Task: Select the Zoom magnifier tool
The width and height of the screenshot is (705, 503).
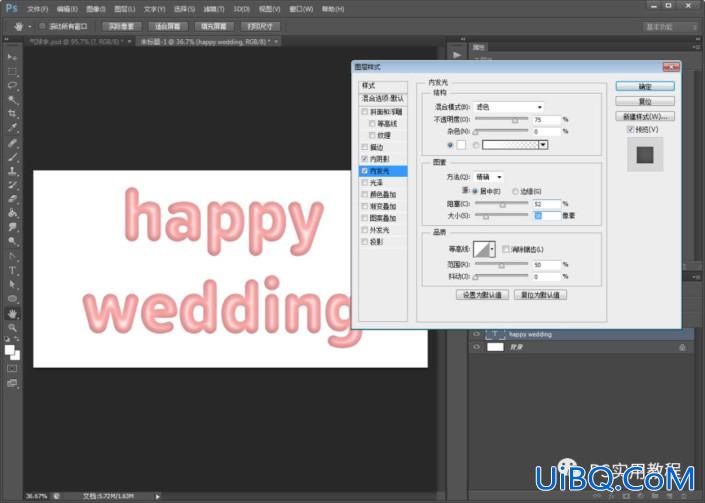Action: pos(12,327)
